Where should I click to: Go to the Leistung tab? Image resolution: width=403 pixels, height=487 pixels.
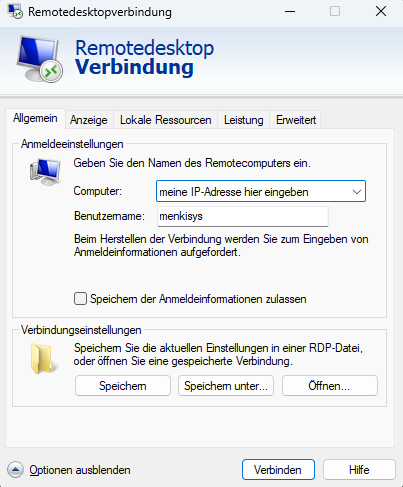pyautogui.click(x=244, y=120)
